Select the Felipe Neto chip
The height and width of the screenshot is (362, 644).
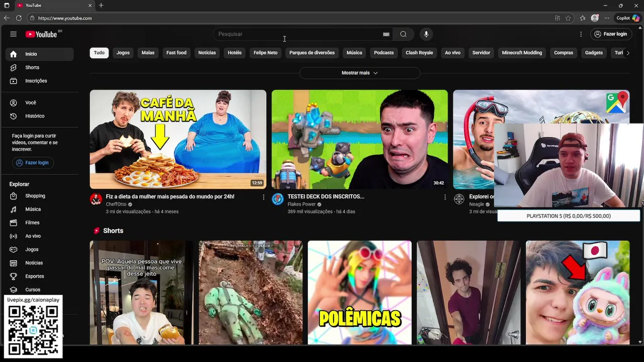point(266,53)
